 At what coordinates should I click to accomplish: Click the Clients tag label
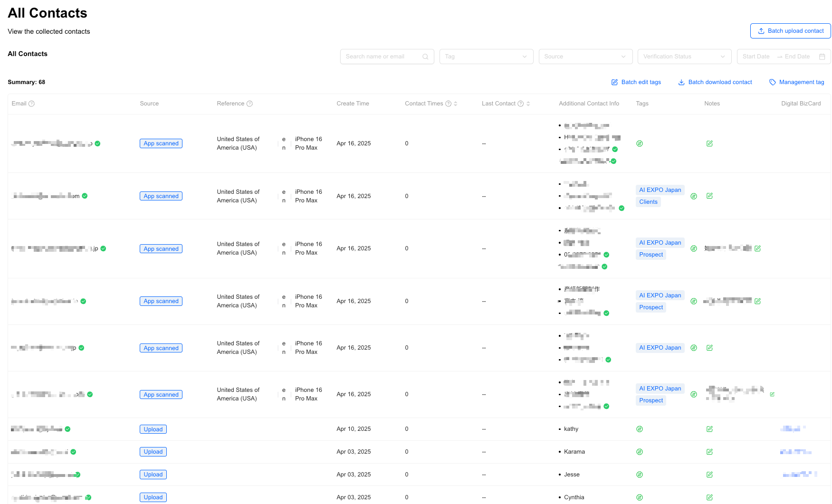[x=648, y=202]
